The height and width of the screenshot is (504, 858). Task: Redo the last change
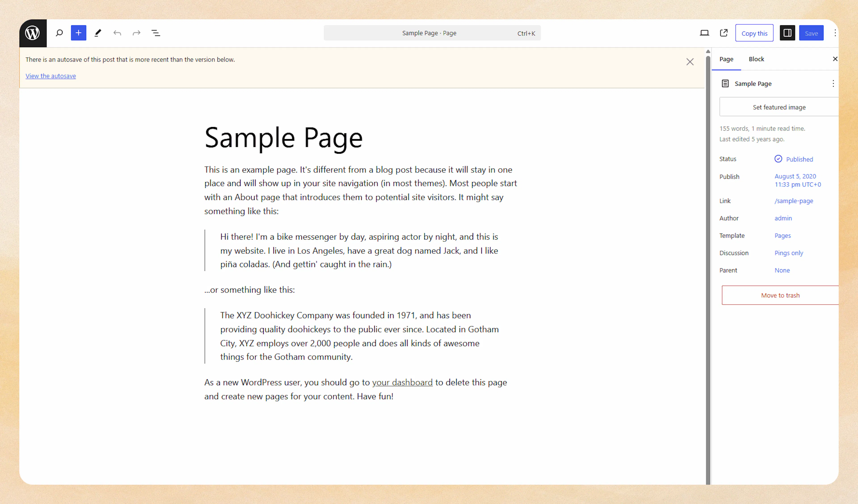(136, 33)
